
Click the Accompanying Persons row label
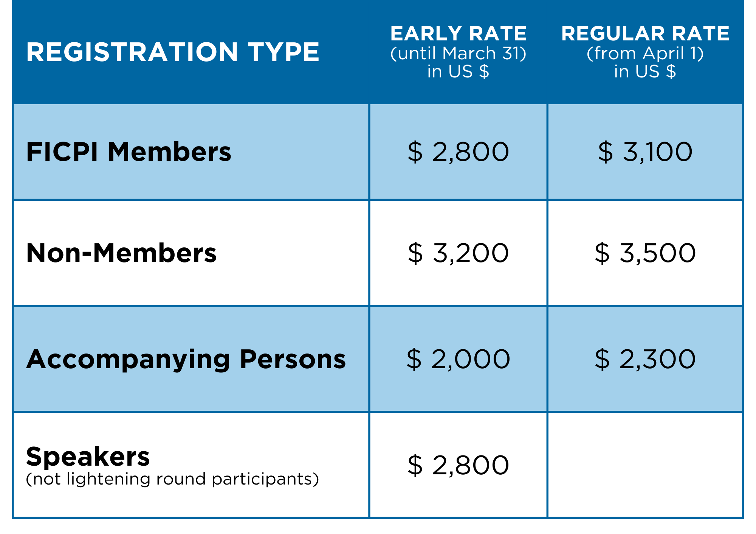point(186,359)
